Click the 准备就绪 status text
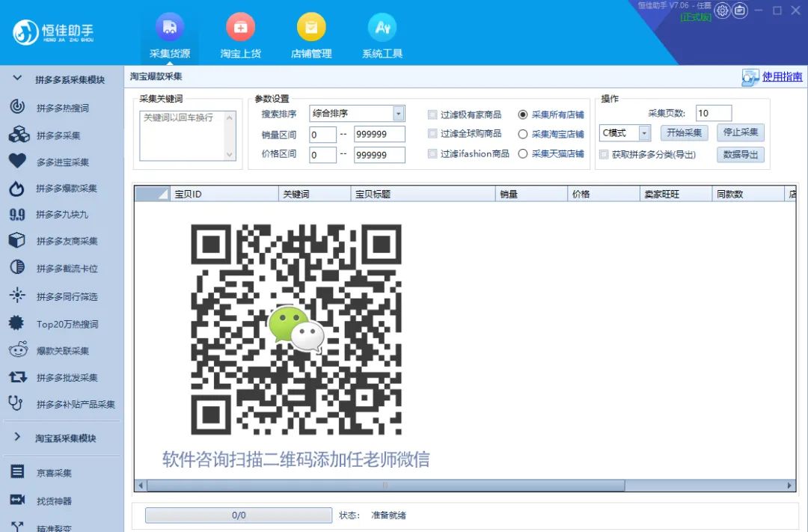The width and height of the screenshot is (808, 532). (x=388, y=515)
